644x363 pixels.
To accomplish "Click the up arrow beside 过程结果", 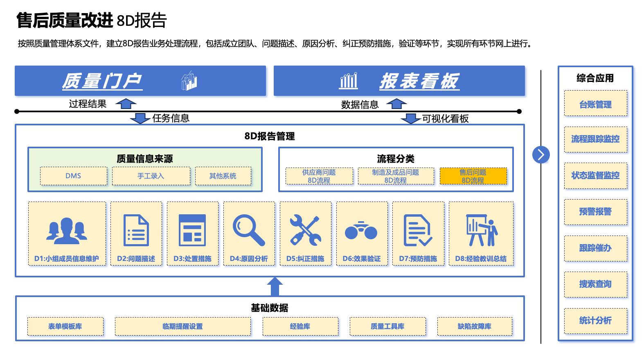I will [126, 104].
